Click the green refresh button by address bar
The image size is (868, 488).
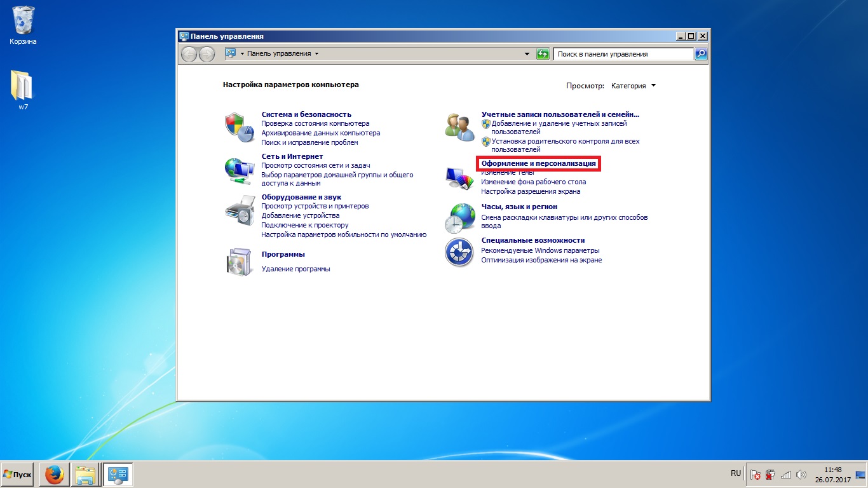coord(543,54)
